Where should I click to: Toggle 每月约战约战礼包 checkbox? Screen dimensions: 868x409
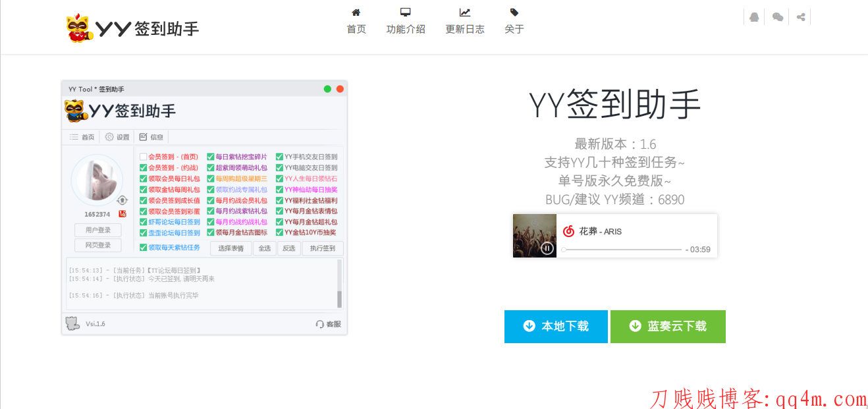(x=211, y=222)
